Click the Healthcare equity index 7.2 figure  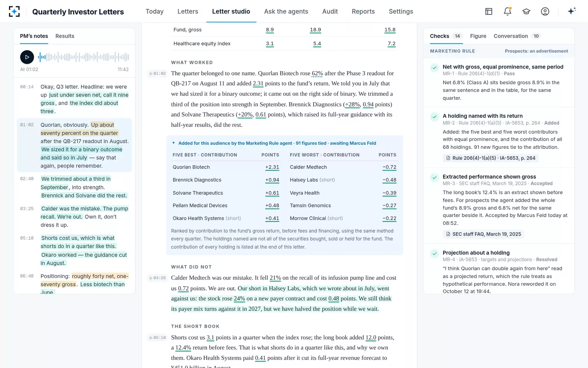coord(392,44)
